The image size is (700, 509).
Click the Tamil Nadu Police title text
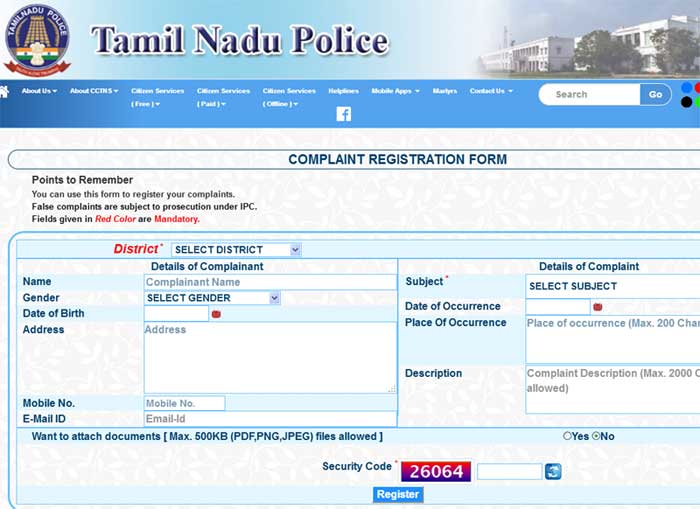[x=240, y=40]
